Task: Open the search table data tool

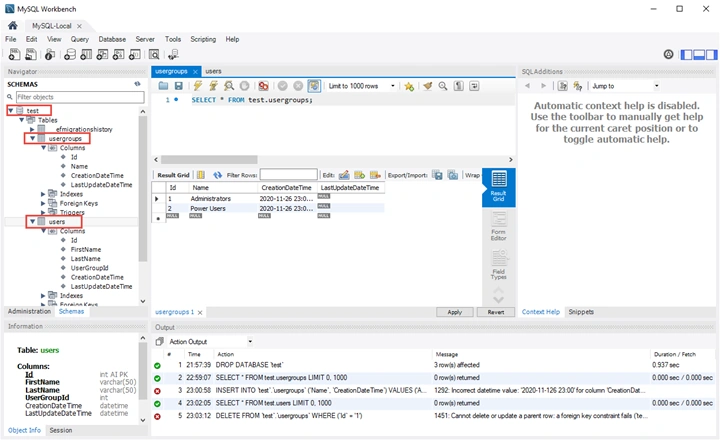Action: click(154, 55)
